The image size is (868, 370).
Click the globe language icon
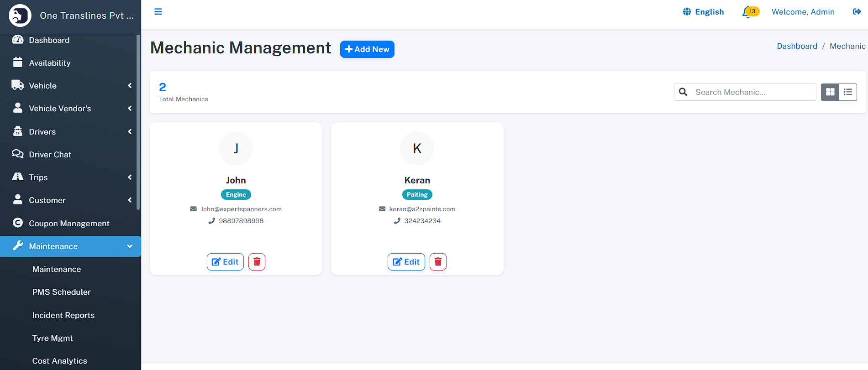pyautogui.click(x=687, y=12)
